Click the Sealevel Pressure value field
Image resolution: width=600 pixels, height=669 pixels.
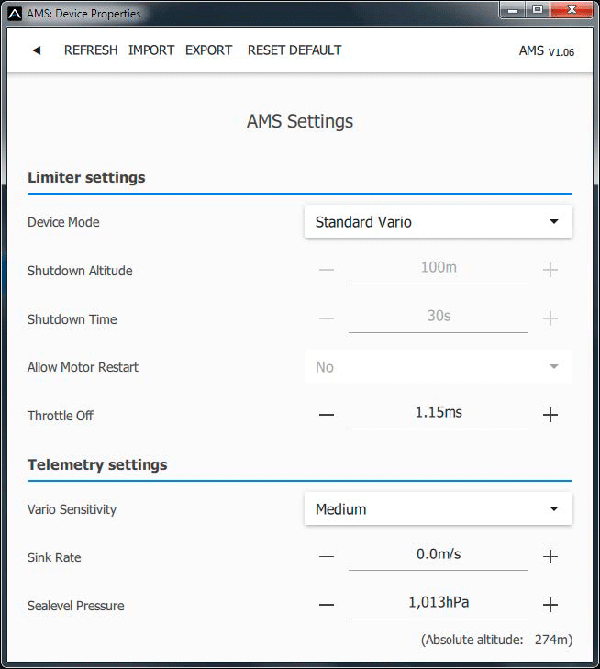(x=438, y=603)
